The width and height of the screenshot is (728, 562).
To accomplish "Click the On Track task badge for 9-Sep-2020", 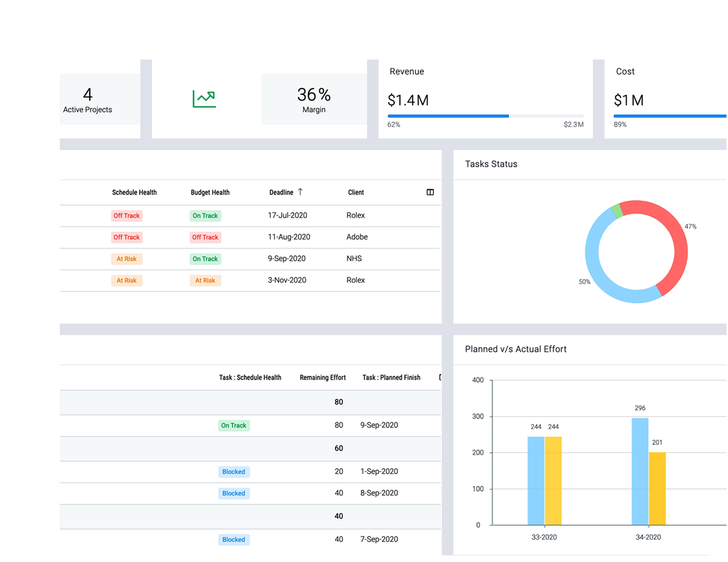I will [x=234, y=425].
